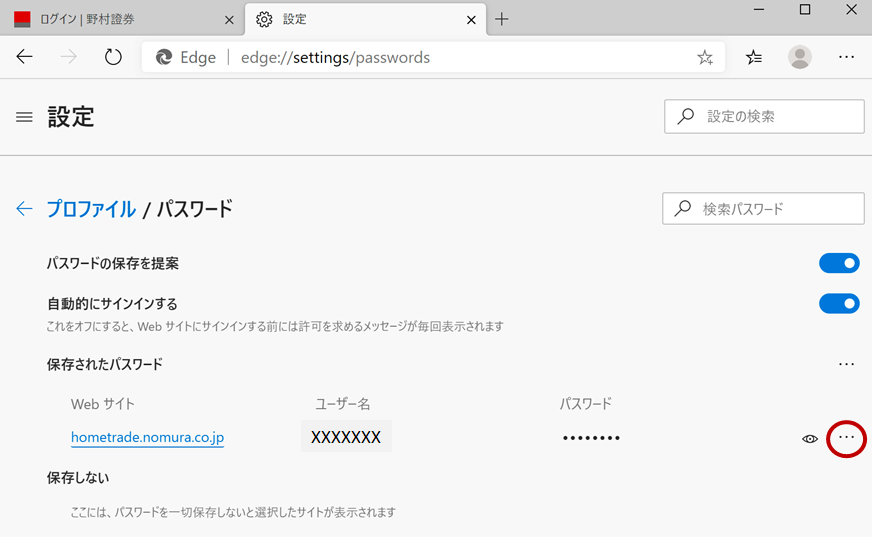Viewport: 872px width, 537px height.
Task: Open the favorites list icon
Action: [x=754, y=57]
